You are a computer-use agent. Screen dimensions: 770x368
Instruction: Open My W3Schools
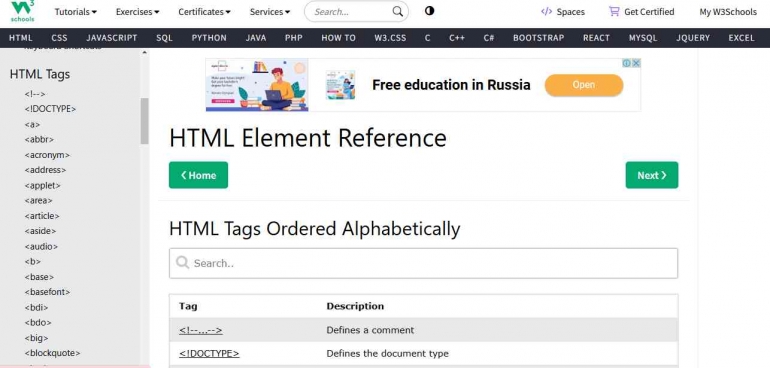click(728, 12)
